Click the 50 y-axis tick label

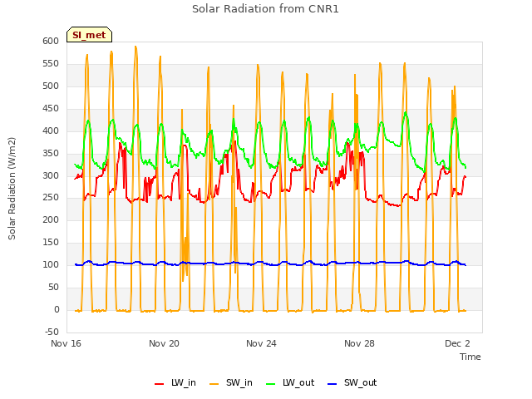tap(53, 287)
